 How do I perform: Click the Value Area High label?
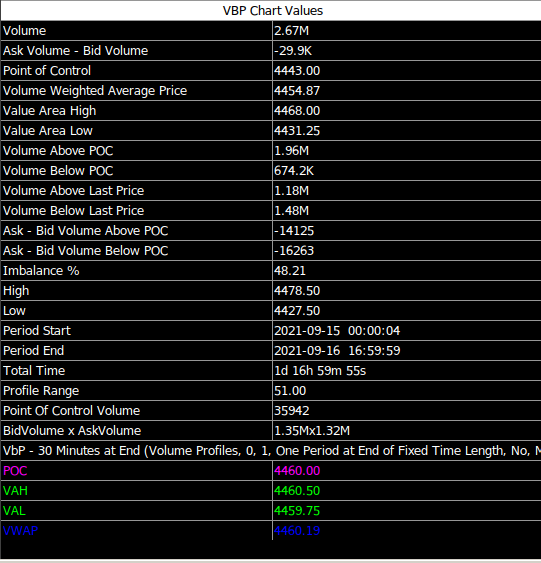click(50, 111)
